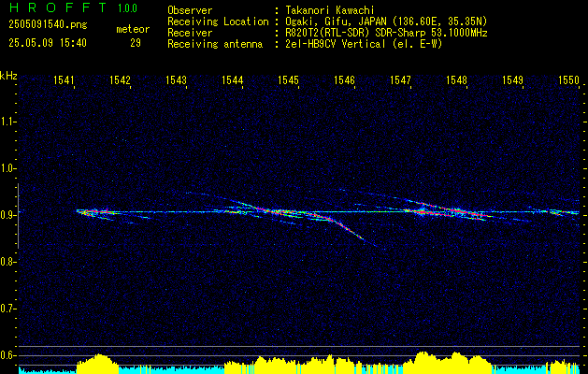Screen dimensions: 588x374
Task: Click the descending echo trail near 1546
Action: pyautogui.click(x=347, y=229)
